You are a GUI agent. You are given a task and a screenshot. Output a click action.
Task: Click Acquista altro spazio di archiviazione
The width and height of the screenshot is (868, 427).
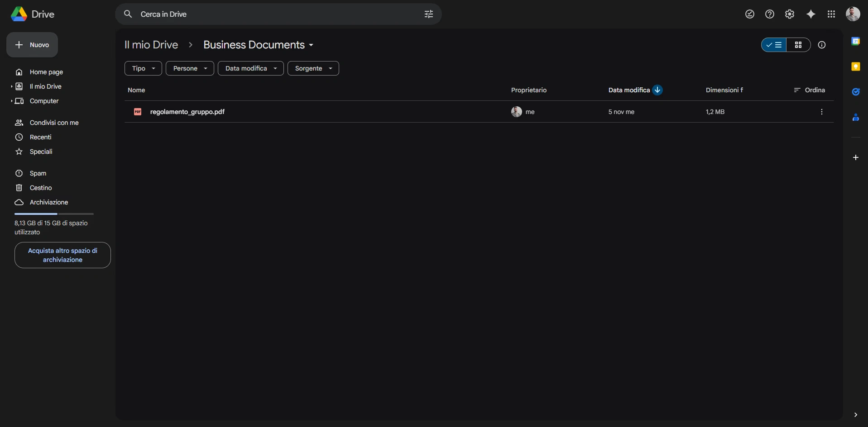[x=62, y=255]
